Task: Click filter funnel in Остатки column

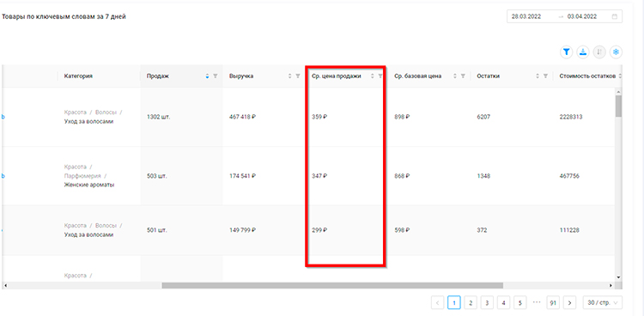Action: pyautogui.click(x=545, y=76)
